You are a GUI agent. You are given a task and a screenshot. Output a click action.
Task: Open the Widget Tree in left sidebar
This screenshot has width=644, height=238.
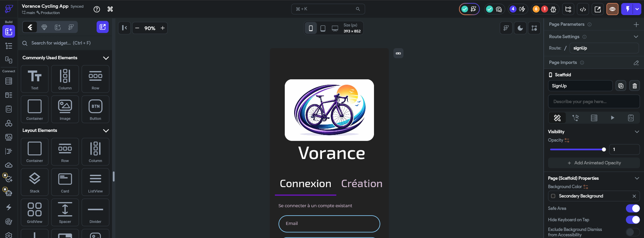coord(9,46)
